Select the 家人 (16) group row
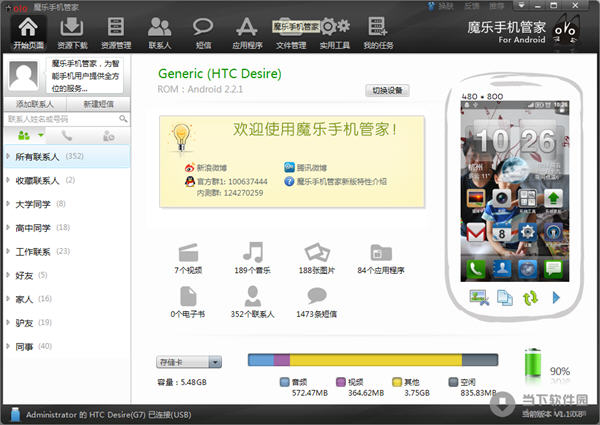 click(x=67, y=299)
